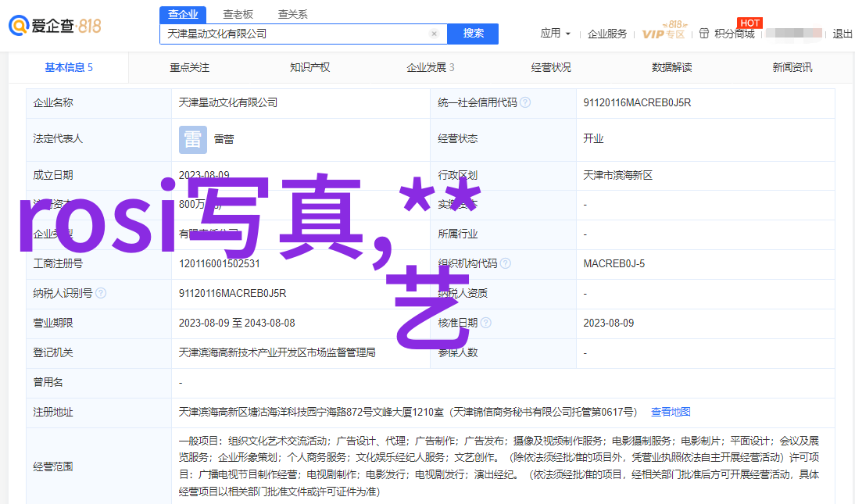855x504 pixels.
Task: Select registration number 120116001502531
Action: pos(219,263)
